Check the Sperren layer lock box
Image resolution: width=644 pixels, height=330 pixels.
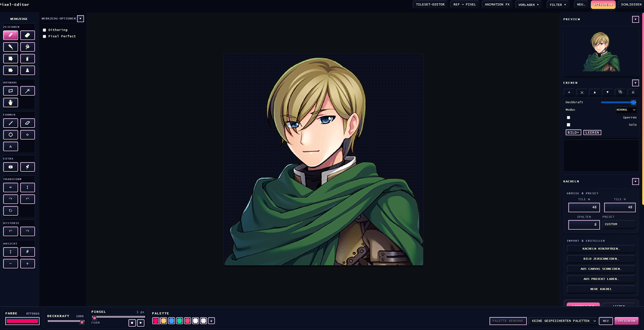(x=568, y=117)
